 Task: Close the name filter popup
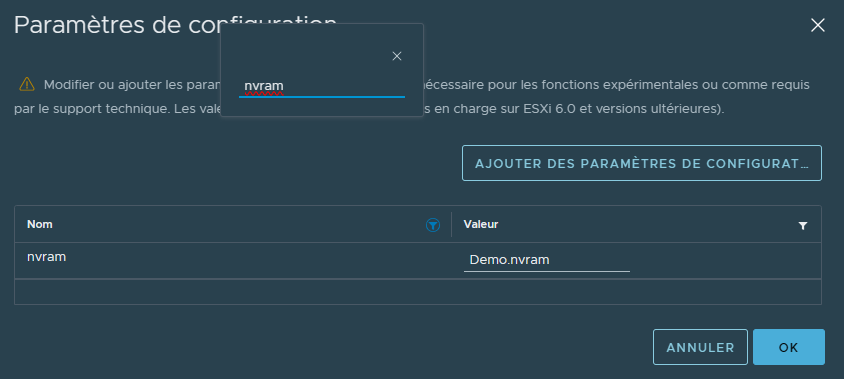tap(397, 56)
